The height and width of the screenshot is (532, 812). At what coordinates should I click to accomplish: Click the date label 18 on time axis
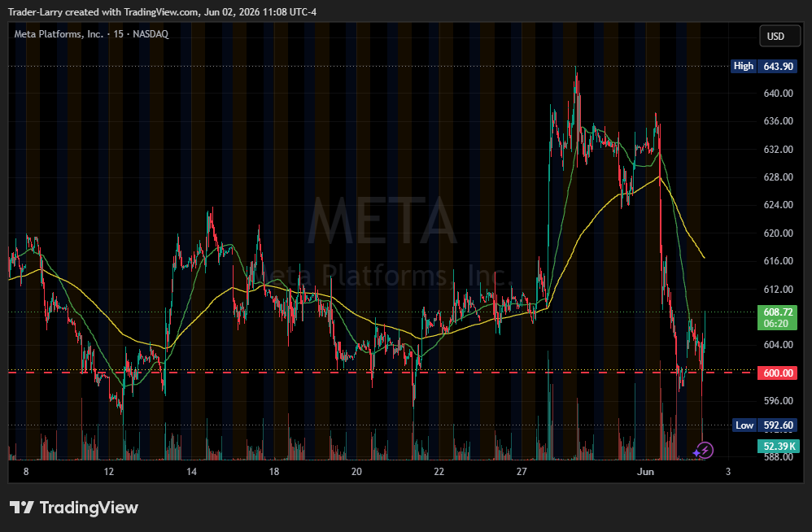[274, 472]
